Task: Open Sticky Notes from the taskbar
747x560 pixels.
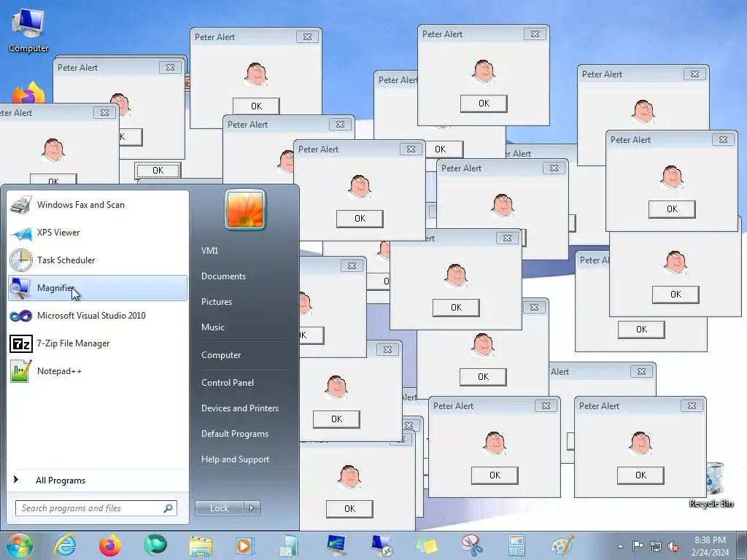Action: 426,545
